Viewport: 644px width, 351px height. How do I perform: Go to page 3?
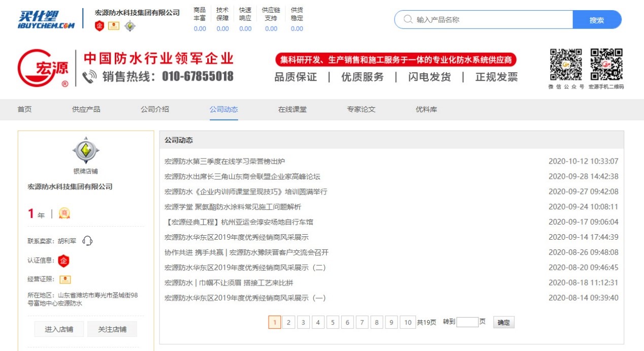pos(303,322)
